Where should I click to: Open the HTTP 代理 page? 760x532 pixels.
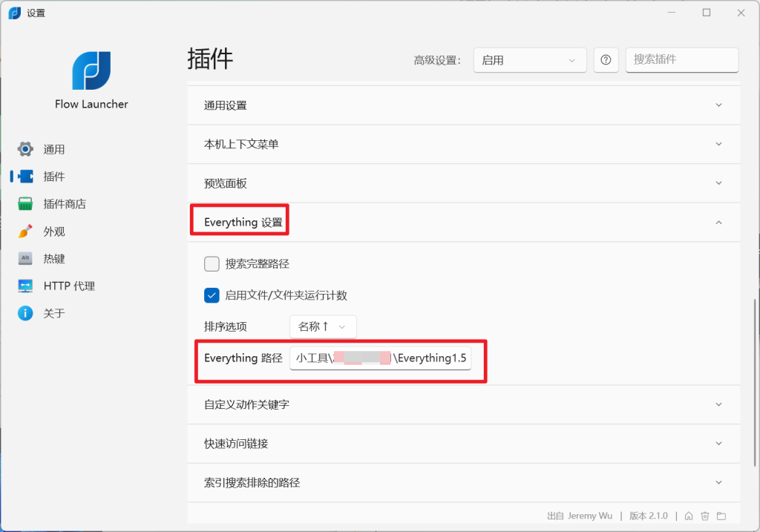pyautogui.click(x=69, y=286)
